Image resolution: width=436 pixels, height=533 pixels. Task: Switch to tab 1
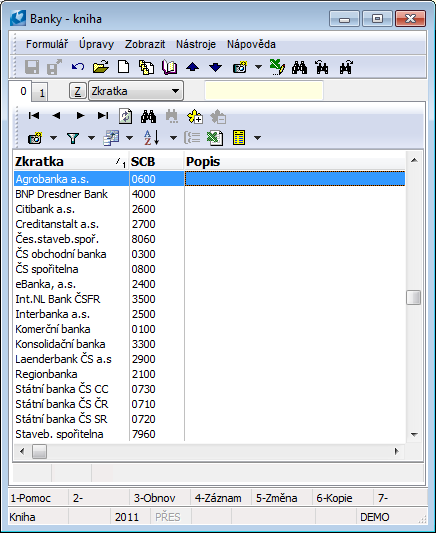click(x=41, y=92)
